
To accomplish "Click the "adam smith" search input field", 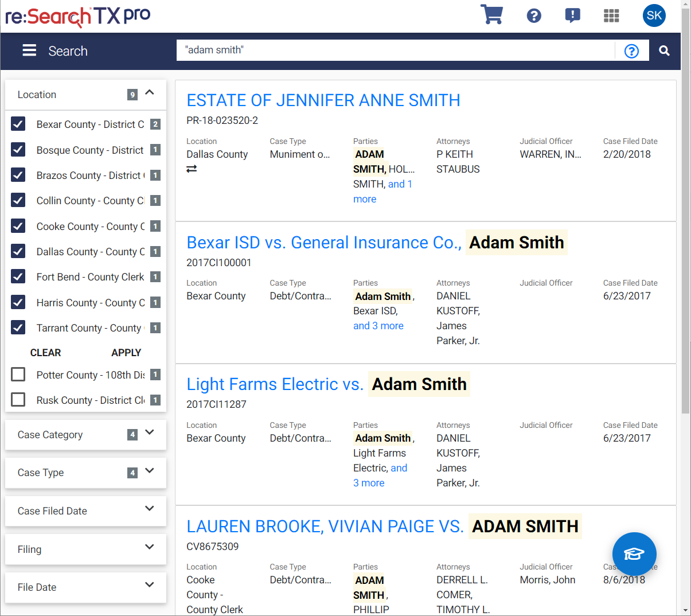I will (x=396, y=50).
